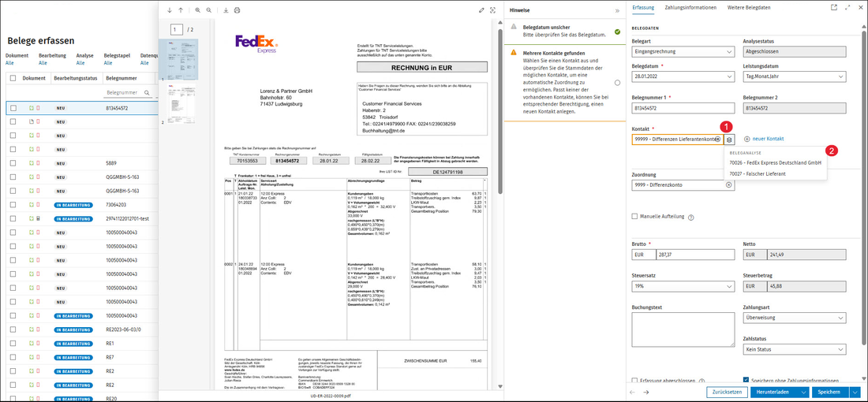Viewport: 868px width, 402px height.
Task: Tick the checkbox of row 5889
Action: tap(13, 164)
